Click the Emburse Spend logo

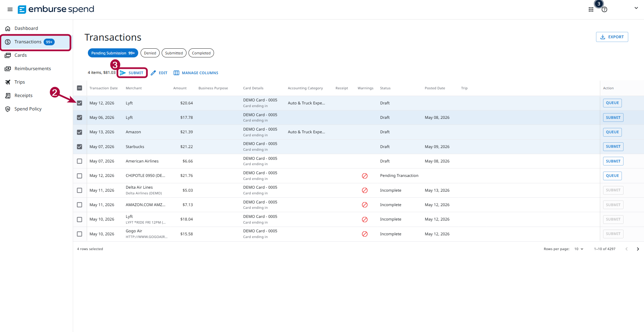pos(56,9)
